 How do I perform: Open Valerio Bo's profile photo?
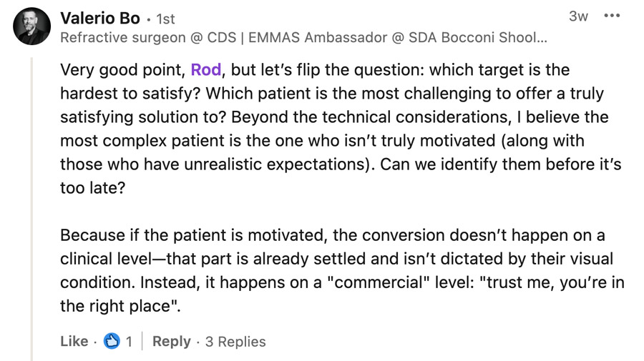[x=32, y=26]
